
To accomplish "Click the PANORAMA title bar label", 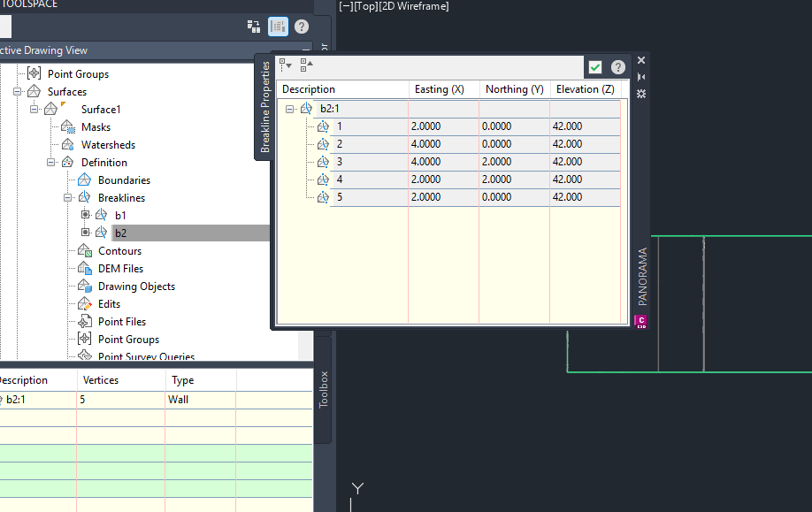I will tap(642, 277).
